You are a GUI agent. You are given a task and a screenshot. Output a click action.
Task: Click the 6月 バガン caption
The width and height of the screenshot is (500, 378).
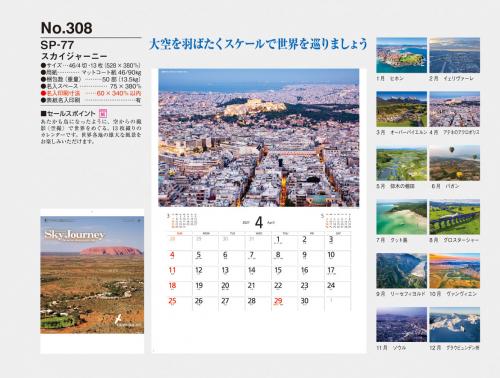(445, 186)
